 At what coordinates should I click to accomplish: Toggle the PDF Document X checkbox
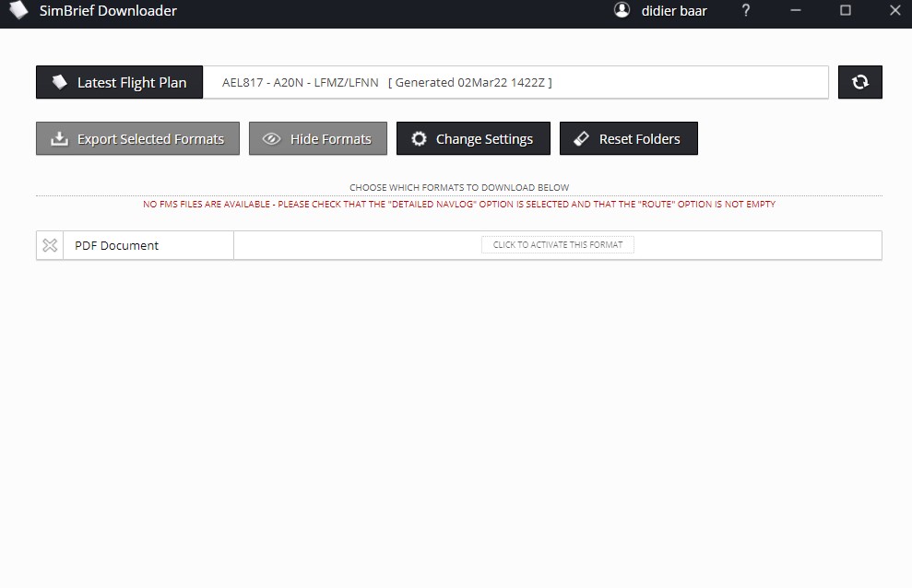click(x=50, y=245)
